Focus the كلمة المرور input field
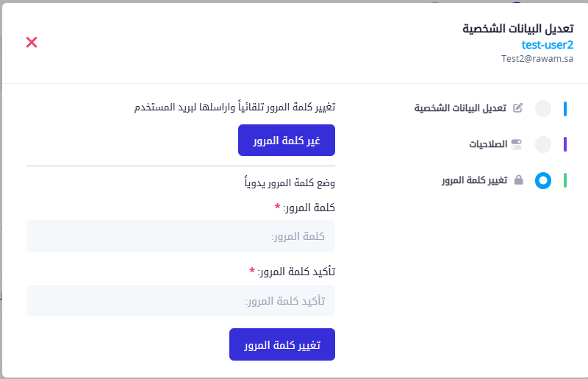Image resolution: width=588 pixels, height=379 pixels. tap(181, 236)
